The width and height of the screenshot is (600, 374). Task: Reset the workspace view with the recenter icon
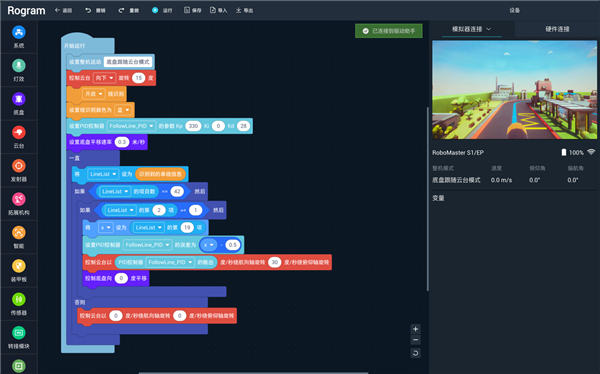[416, 353]
